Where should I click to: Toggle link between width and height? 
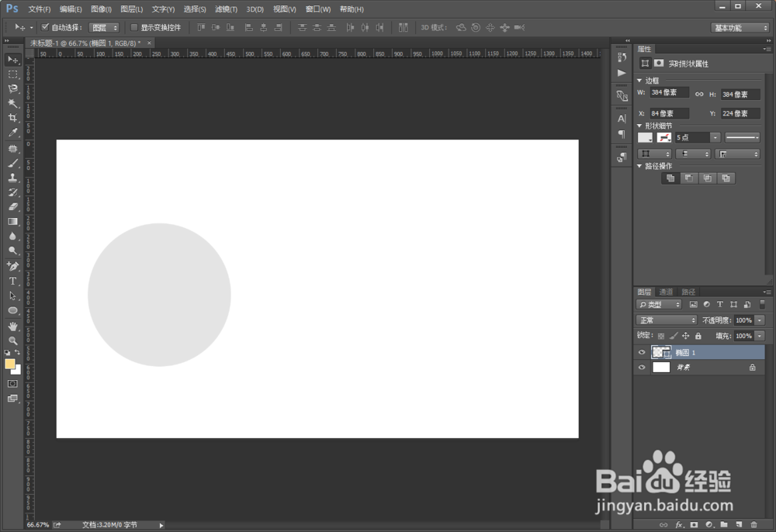(699, 94)
